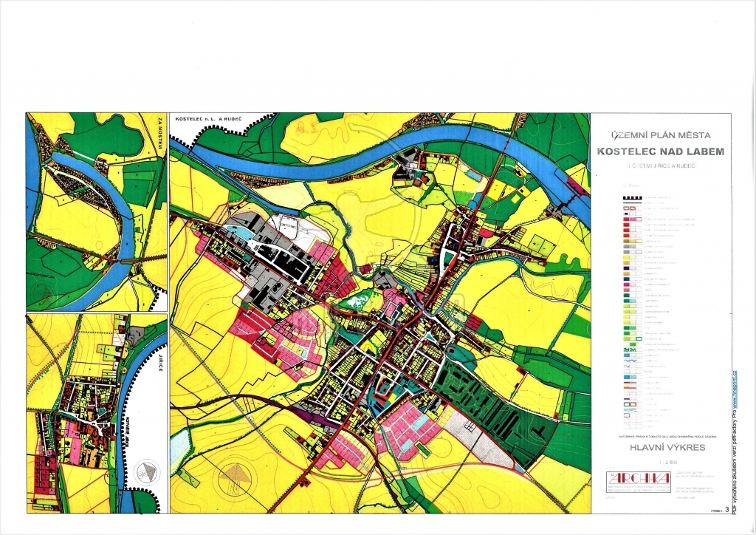
Task: Click the ÚZEMNÍ PLÁN MĚSTA heading
Action: click(660, 134)
